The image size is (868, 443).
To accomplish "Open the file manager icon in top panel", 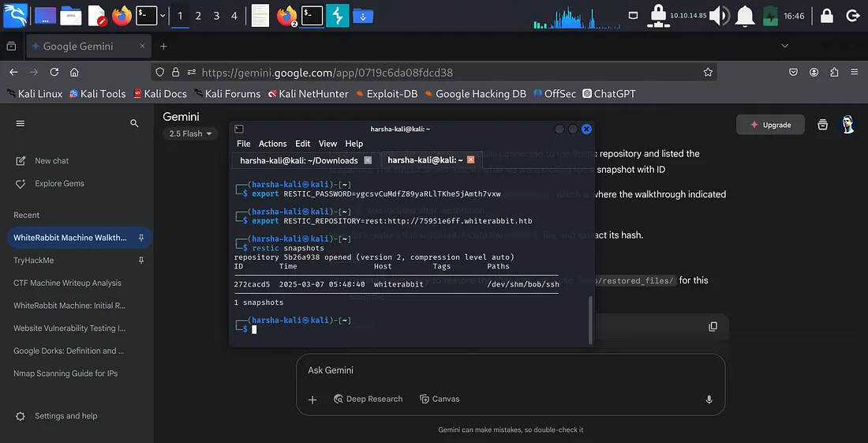I will 71,16.
